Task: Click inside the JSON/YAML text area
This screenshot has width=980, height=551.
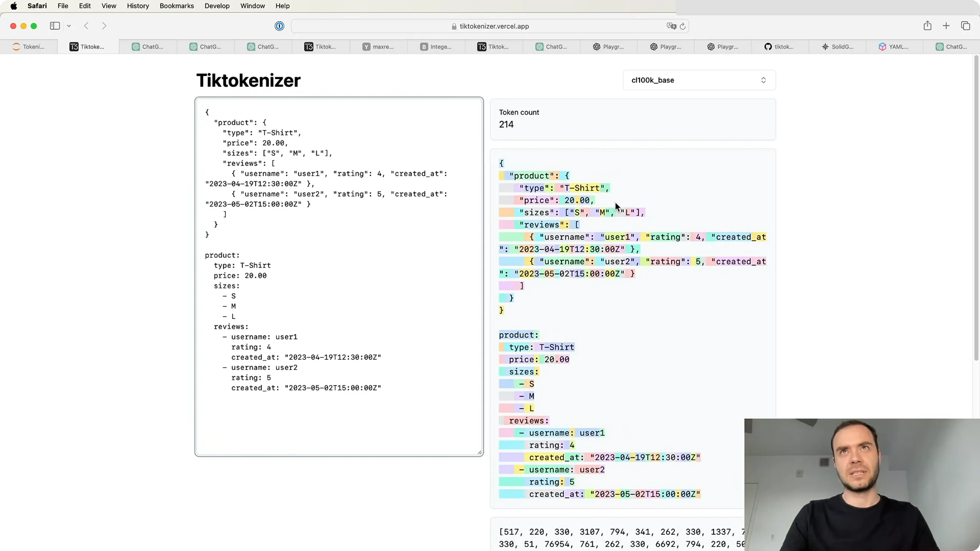Action: [x=339, y=277]
